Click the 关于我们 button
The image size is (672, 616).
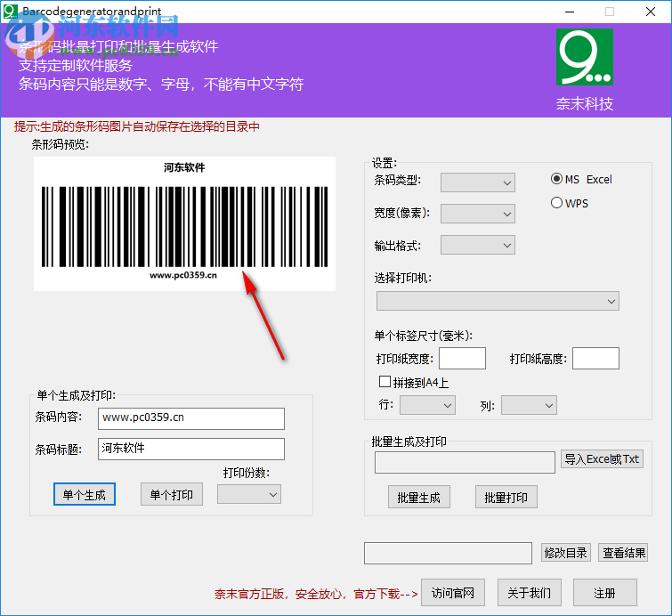coord(529,593)
